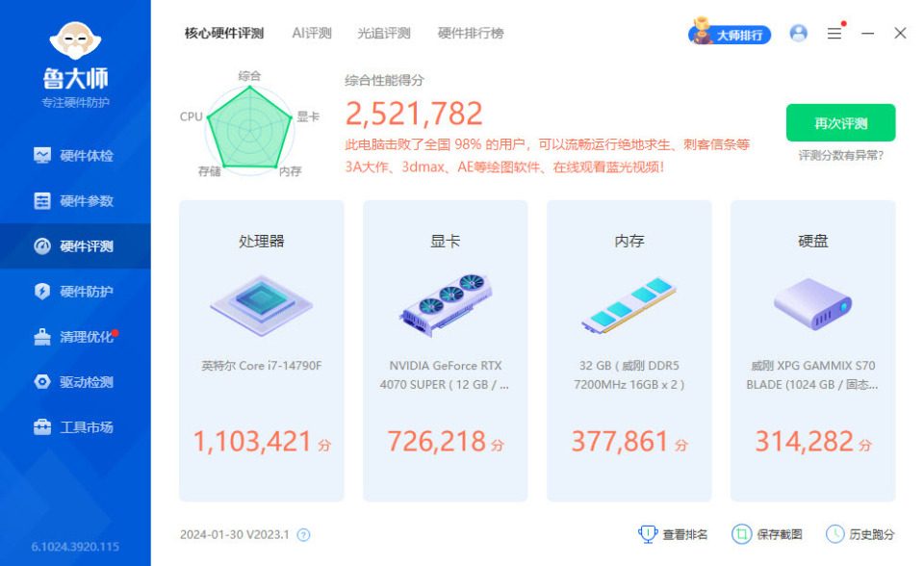Click the user profile avatar icon
Screen dimensions: 924x566
798,33
